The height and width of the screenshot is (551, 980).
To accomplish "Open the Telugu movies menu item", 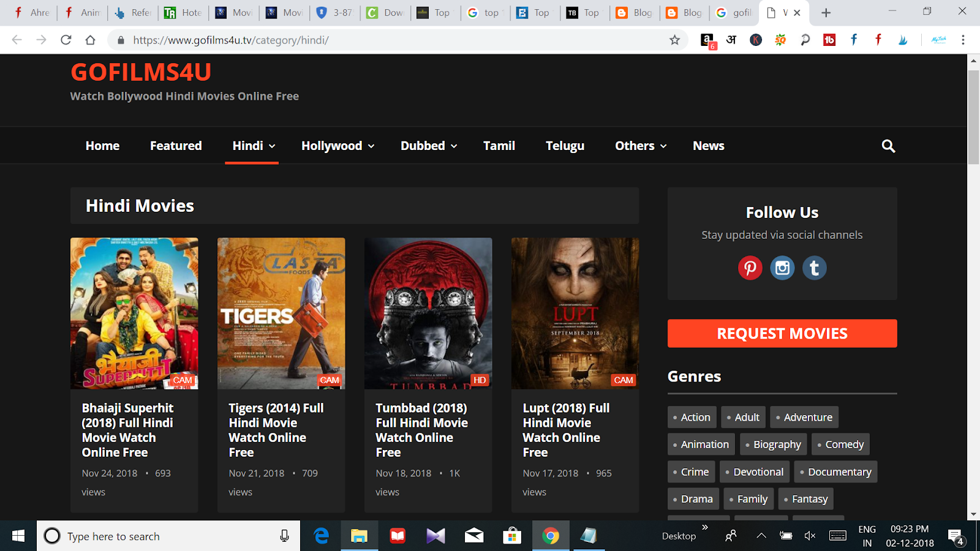I will (565, 146).
